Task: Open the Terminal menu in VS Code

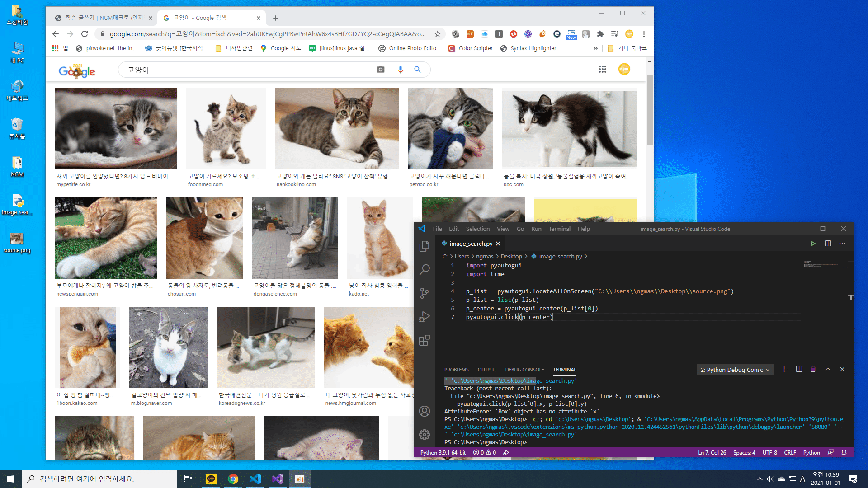Action: coord(559,229)
